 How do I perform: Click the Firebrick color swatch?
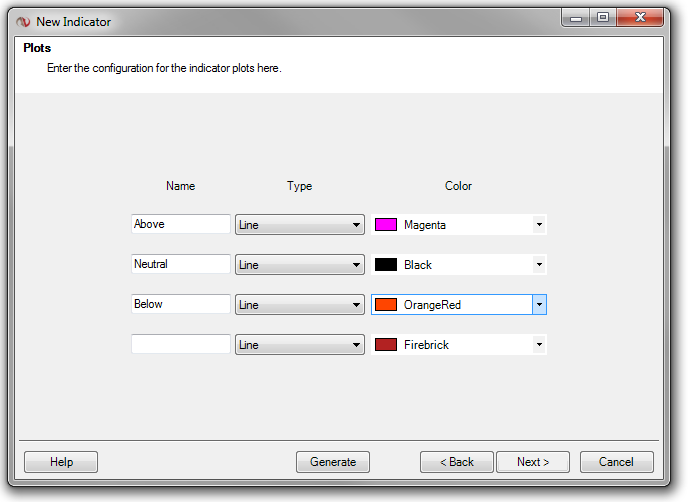[x=386, y=344]
